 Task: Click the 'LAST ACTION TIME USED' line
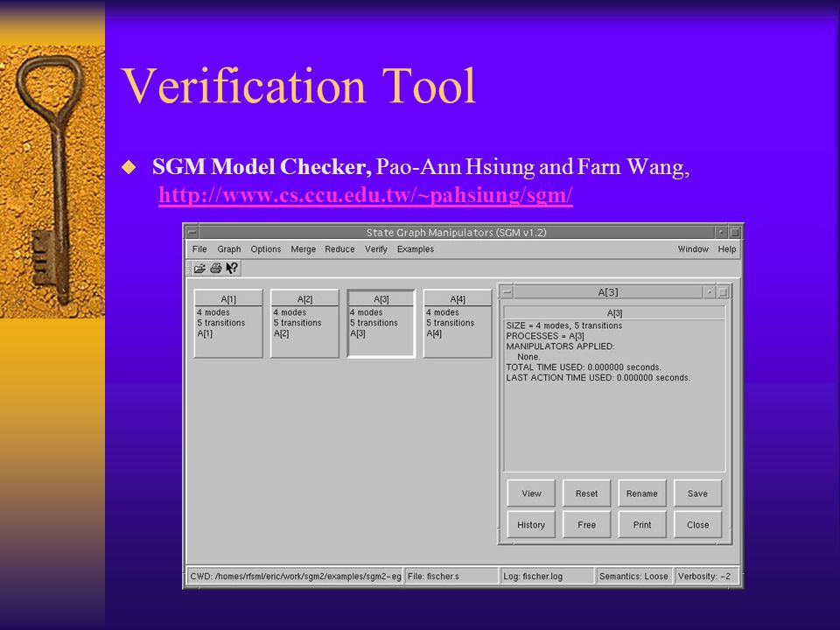[598, 378]
